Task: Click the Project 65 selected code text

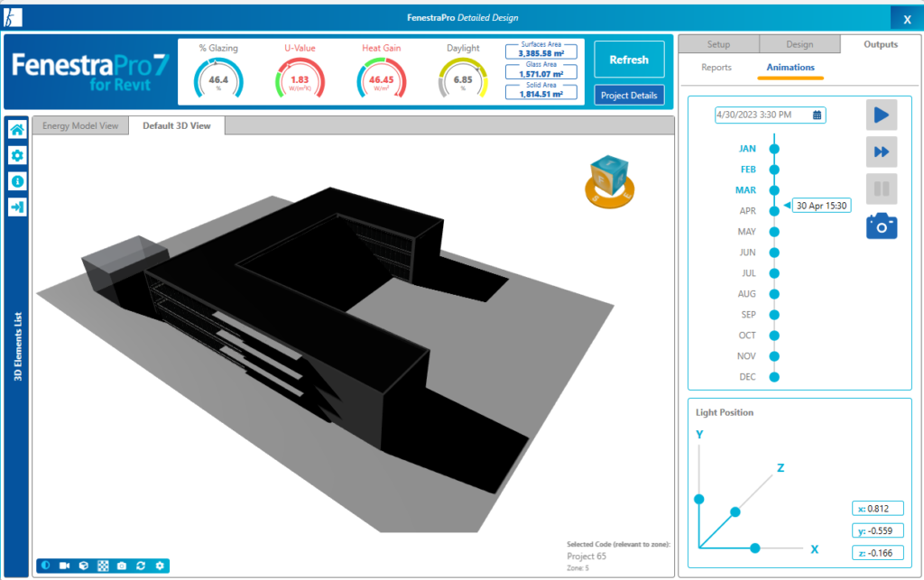Action: (587, 556)
